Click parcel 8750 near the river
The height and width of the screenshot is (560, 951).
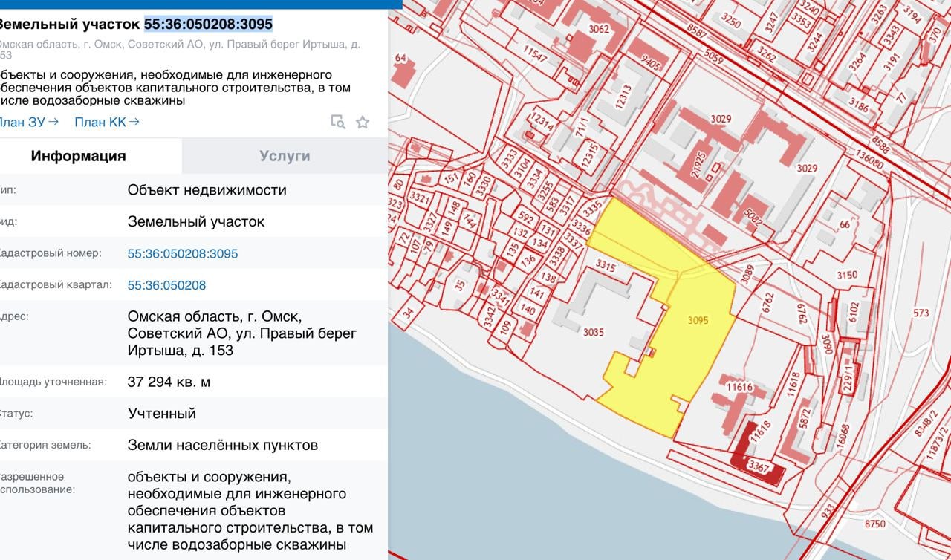click(875, 524)
